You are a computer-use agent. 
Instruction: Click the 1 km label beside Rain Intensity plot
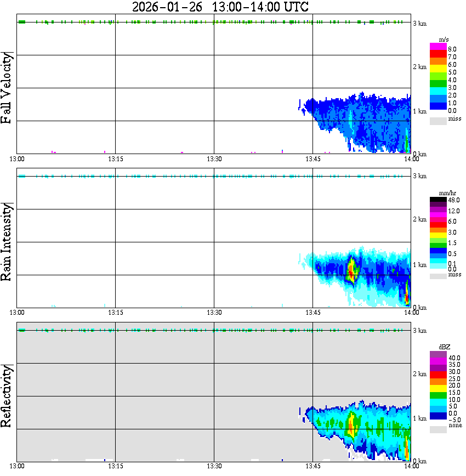pyautogui.click(x=419, y=265)
